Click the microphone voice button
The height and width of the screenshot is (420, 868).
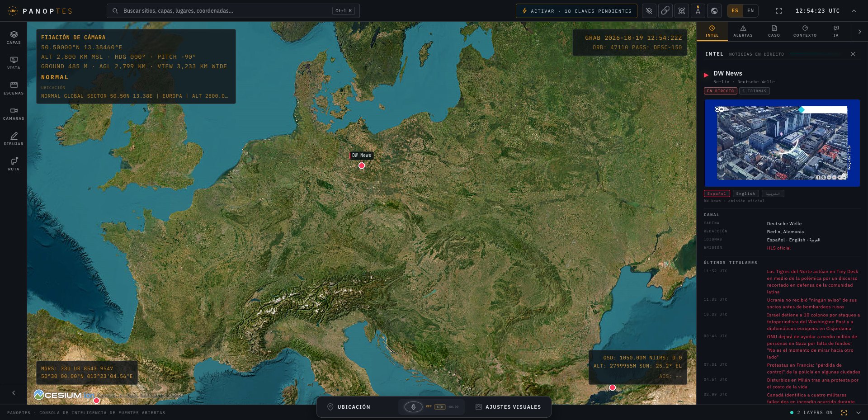pyautogui.click(x=413, y=407)
